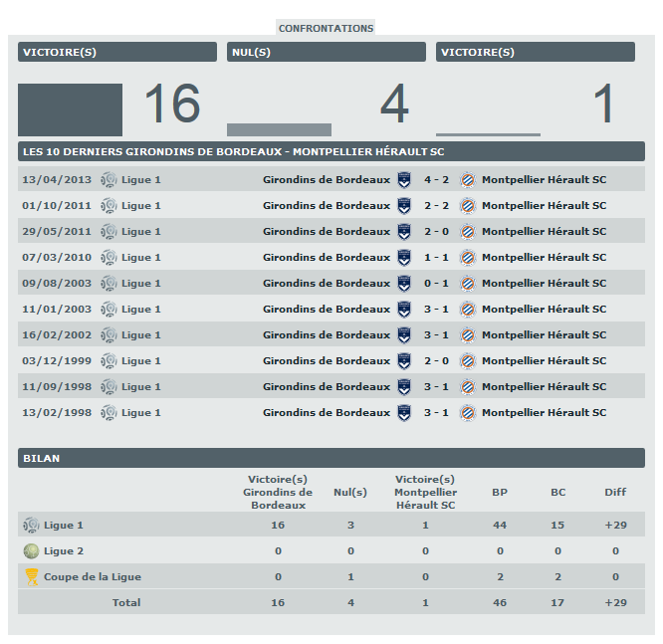The height and width of the screenshot is (644, 663).
Task: Click the Montpellier crest in the 09/08/2003 row
Action: [468, 284]
